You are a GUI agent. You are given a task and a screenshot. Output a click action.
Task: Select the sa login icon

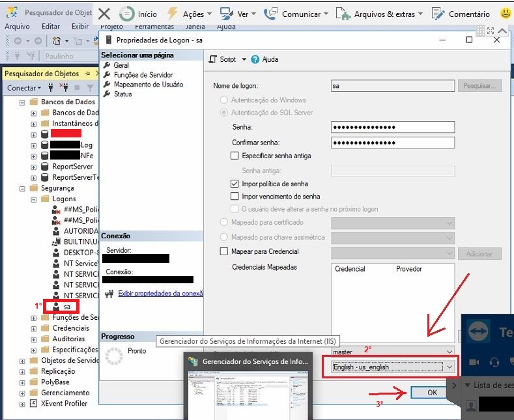click(56, 307)
